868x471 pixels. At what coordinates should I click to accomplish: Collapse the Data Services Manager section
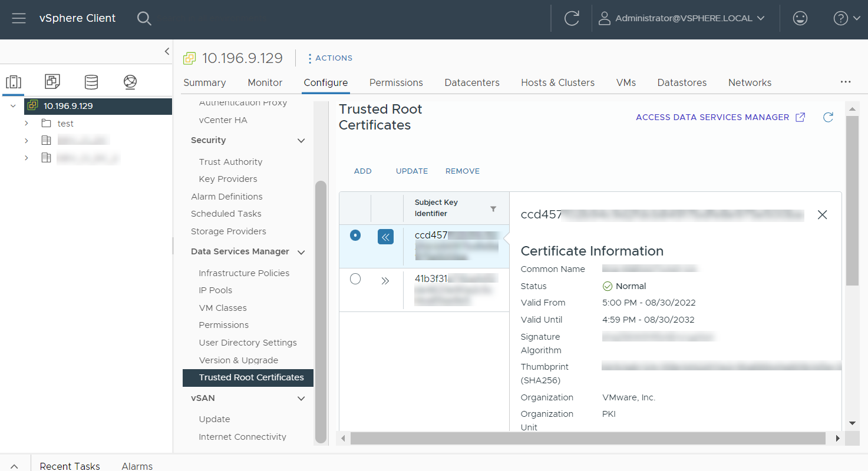(x=301, y=252)
